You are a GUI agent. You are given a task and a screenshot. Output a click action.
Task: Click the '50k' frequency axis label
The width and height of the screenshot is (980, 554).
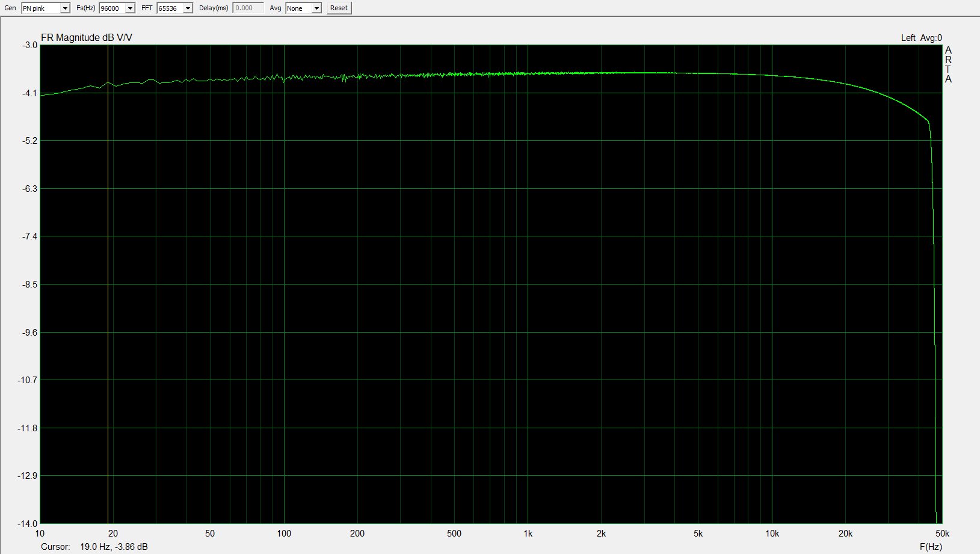(x=942, y=534)
